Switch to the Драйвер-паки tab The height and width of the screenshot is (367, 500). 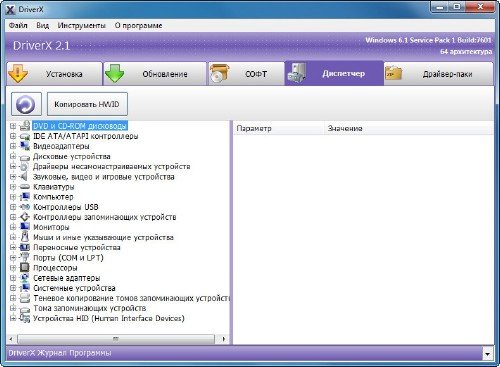pos(438,74)
